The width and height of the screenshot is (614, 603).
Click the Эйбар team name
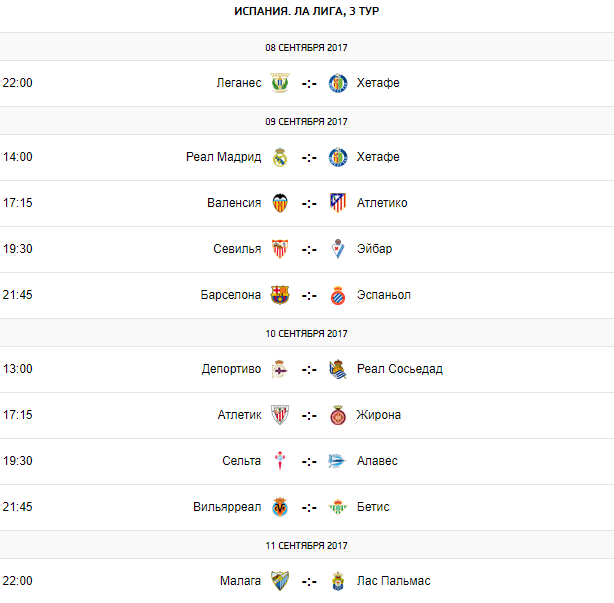[x=375, y=249]
